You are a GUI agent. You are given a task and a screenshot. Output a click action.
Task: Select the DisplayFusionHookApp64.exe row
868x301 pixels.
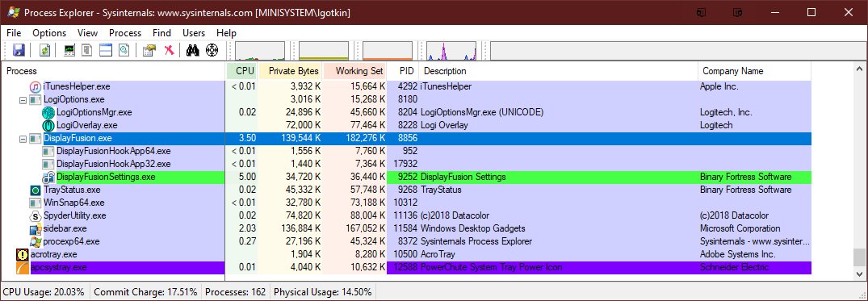pos(407,151)
